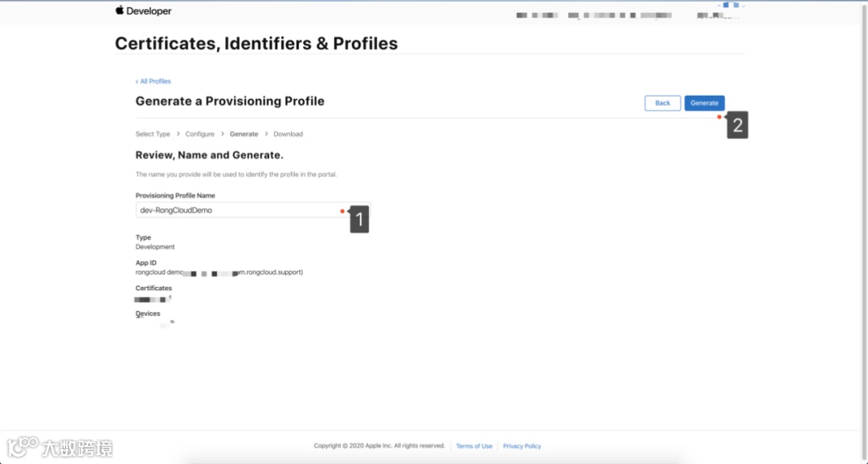Image resolution: width=868 pixels, height=464 pixels.
Task: Click the red dot beside the name field
Action: [342, 211]
